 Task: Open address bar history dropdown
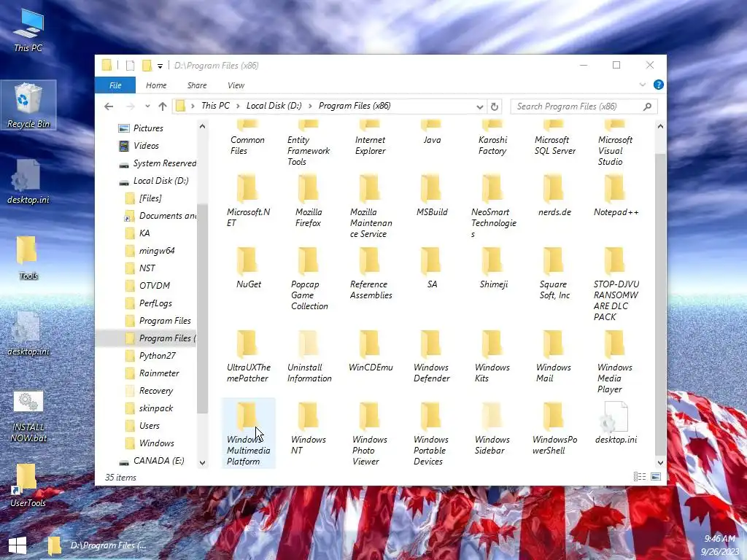(x=480, y=106)
